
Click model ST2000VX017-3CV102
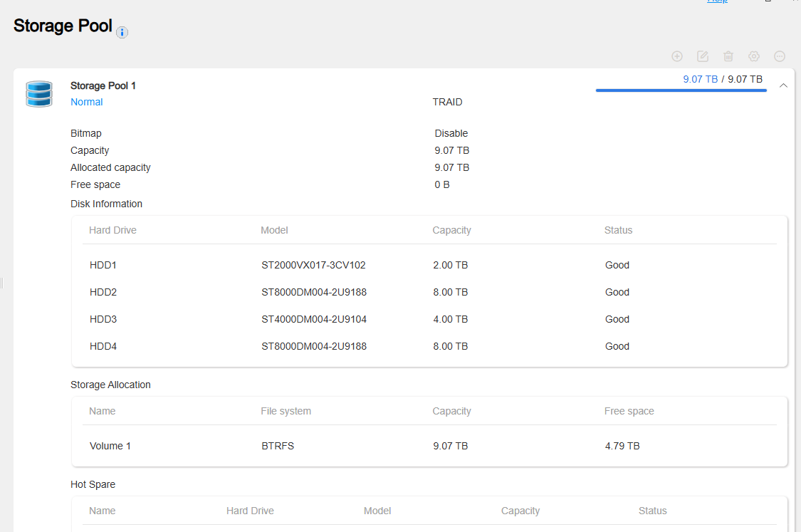pyautogui.click(x=314, y=265)
